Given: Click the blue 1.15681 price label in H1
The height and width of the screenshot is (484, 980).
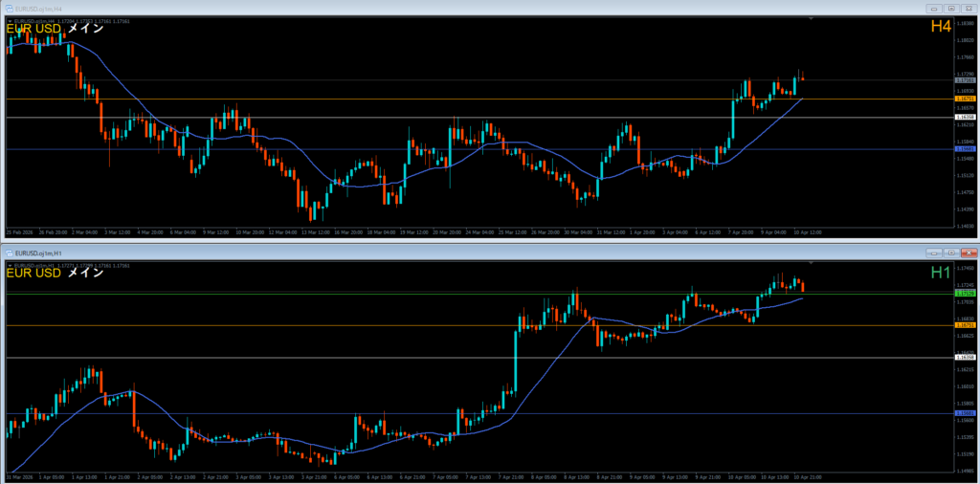Looking at the screenshot, I should coord(965,413).
